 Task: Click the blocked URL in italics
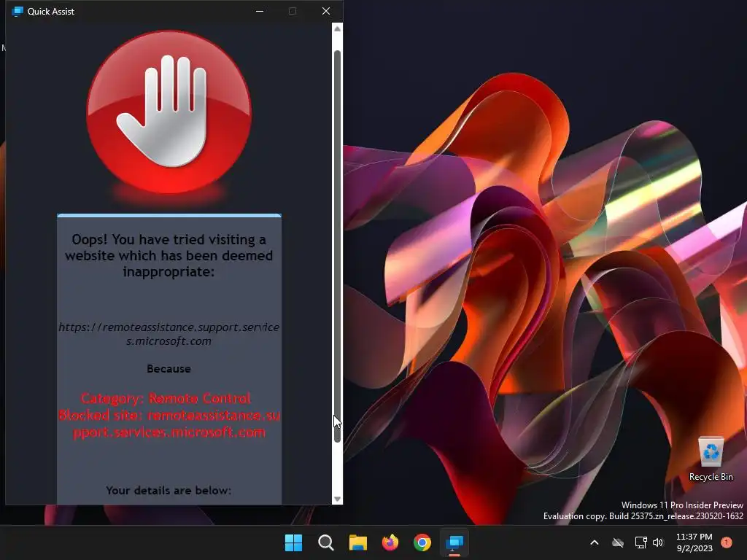pyautogui.click(x=169, y=334)
